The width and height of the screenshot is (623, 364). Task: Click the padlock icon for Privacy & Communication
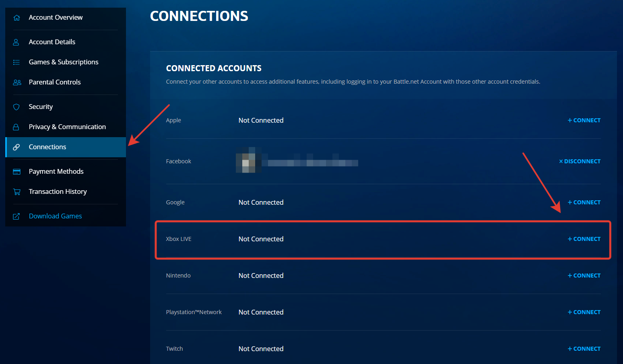pos(17,127)
